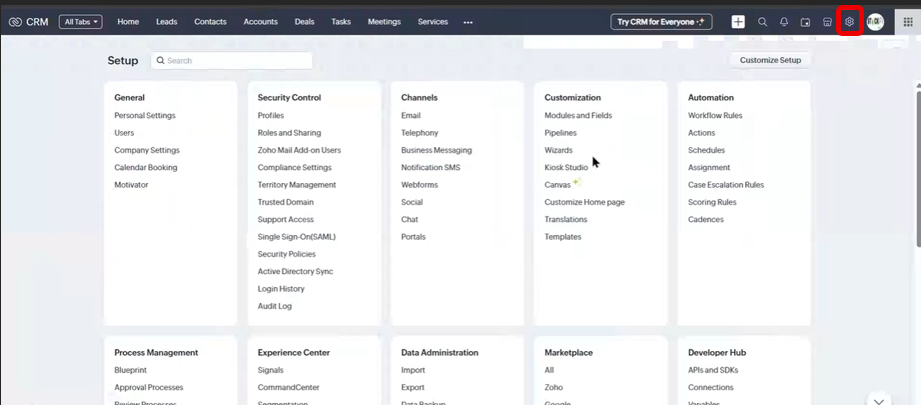Open Modules and Fields link
Screen dimensions: 921x405
(578, 116)
